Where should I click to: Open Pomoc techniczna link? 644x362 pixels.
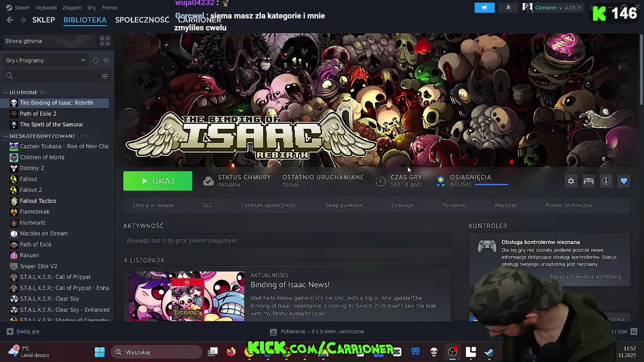point(569,205)
